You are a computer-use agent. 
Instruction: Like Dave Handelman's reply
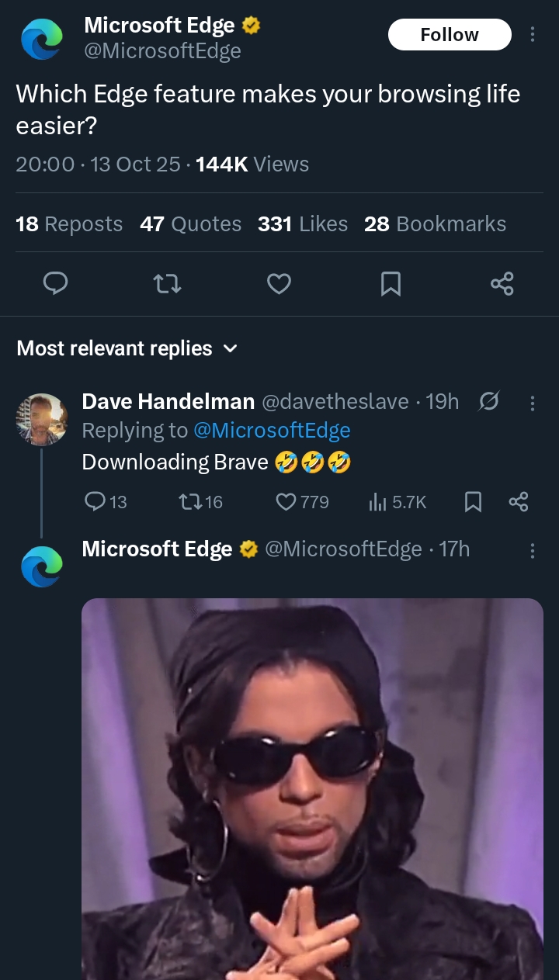pyautogui.click(x=286, y=502)
